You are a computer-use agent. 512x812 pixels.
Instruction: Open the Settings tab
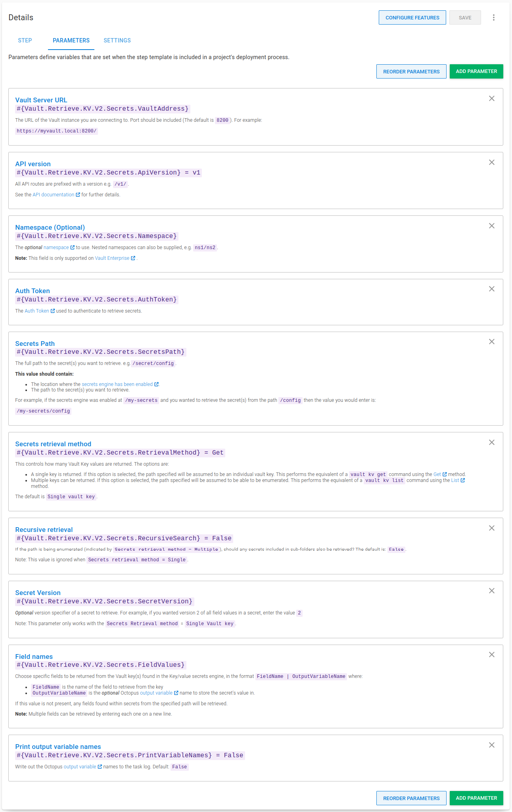pos(117,40)
